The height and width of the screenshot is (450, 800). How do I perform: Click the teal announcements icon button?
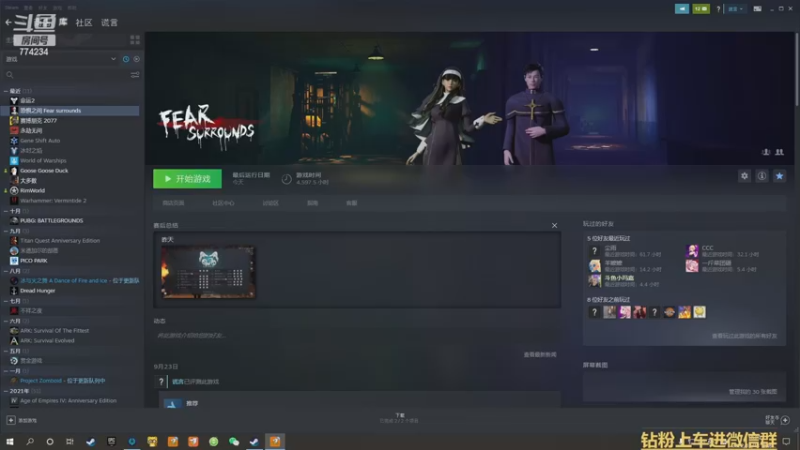[682, 9]
